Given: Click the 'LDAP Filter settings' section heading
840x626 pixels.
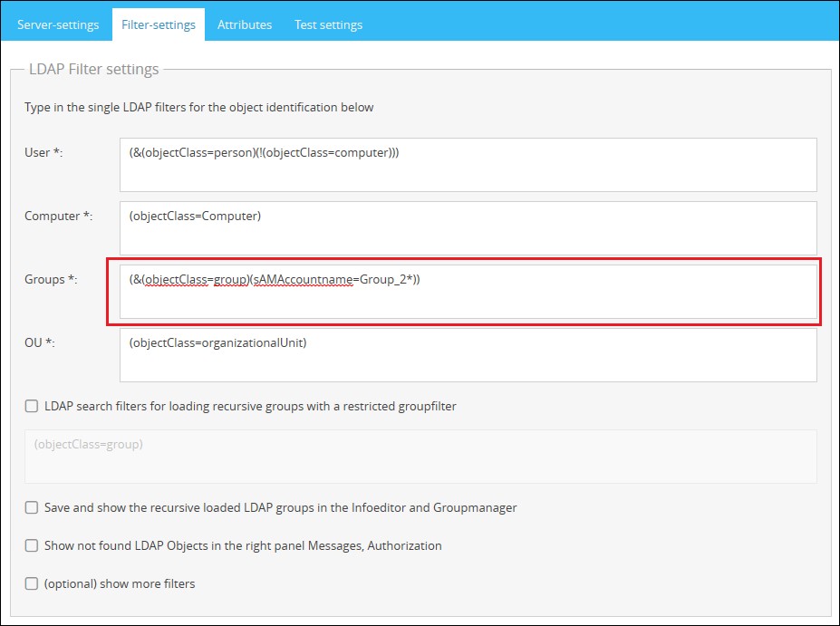Looking at the screenshot, I should tap(94, 70).
